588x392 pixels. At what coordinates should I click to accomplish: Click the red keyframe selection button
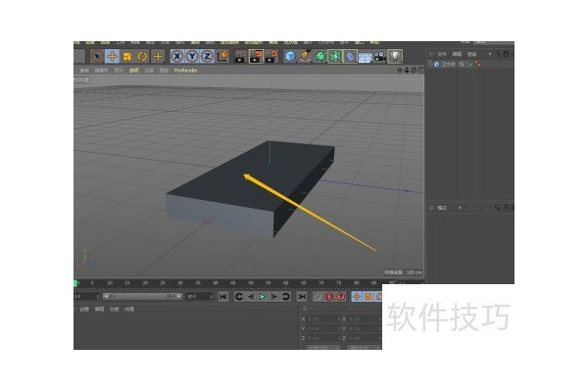(341, 297)
